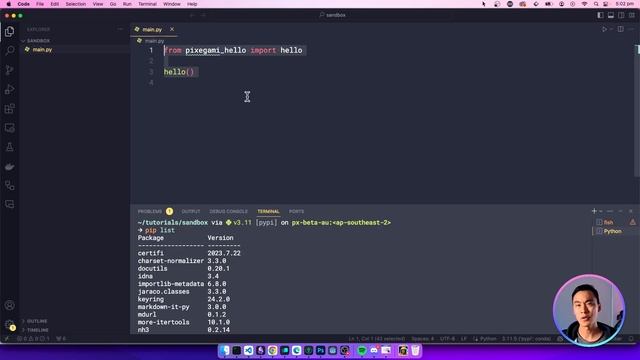Toggle the secondary sidebar layout button
640x360 pixels.
[x=621, y=15]
